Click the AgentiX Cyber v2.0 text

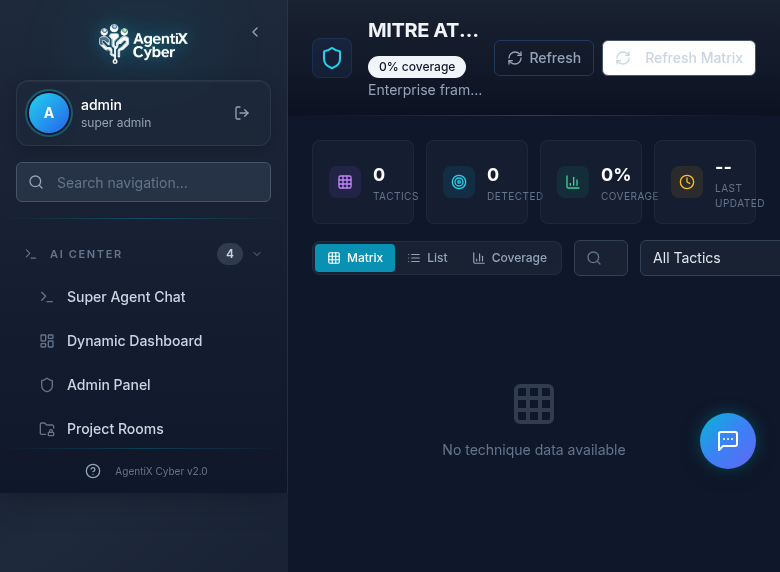pyautogui.click(x=161, y=471)
